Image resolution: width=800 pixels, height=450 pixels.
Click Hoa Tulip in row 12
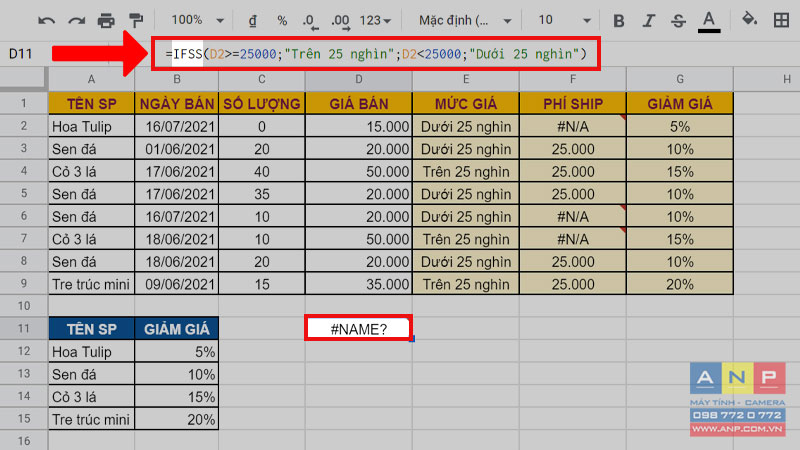point(91,351)
